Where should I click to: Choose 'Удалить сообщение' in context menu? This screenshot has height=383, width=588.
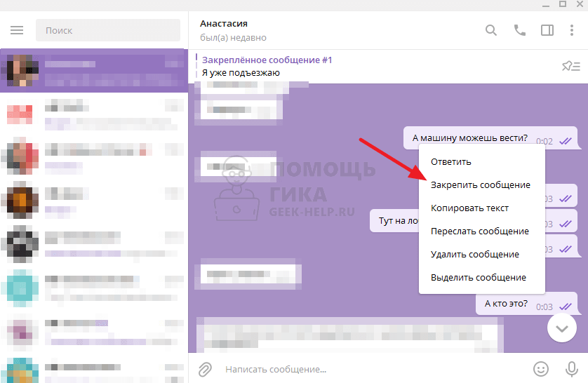[474, 254]
